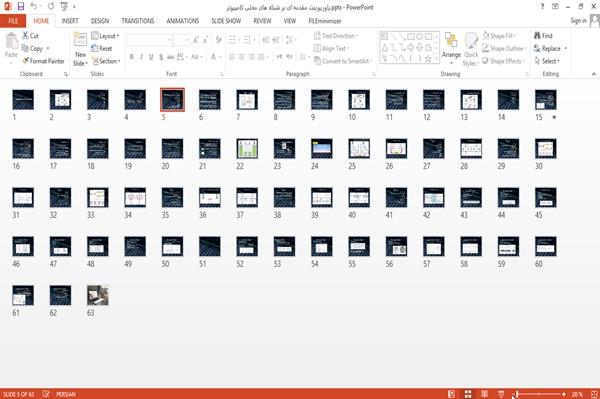600x399 pixels.
Task: Open the Clipboard dialog launcher
Action: [x=66, y=74]
